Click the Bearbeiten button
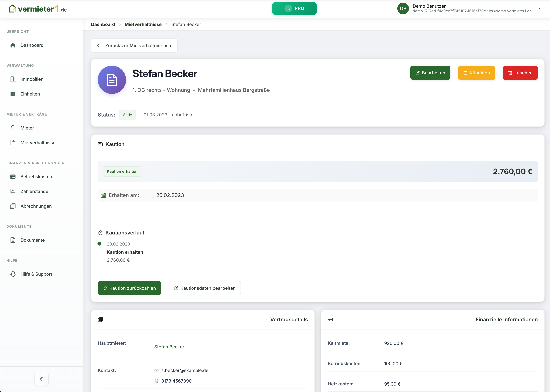Viewport: 550px width, 392px height. [430, 73]
